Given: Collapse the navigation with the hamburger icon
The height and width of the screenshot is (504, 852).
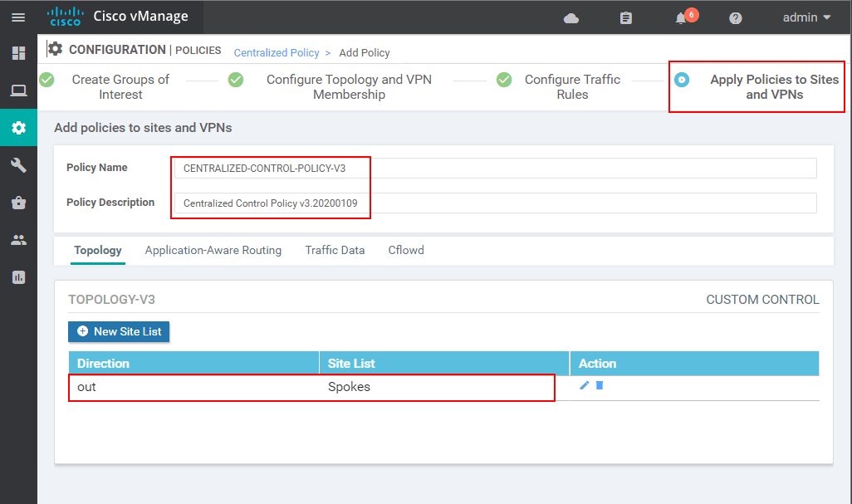Looking at the screenshot, I should coord(18,17).
